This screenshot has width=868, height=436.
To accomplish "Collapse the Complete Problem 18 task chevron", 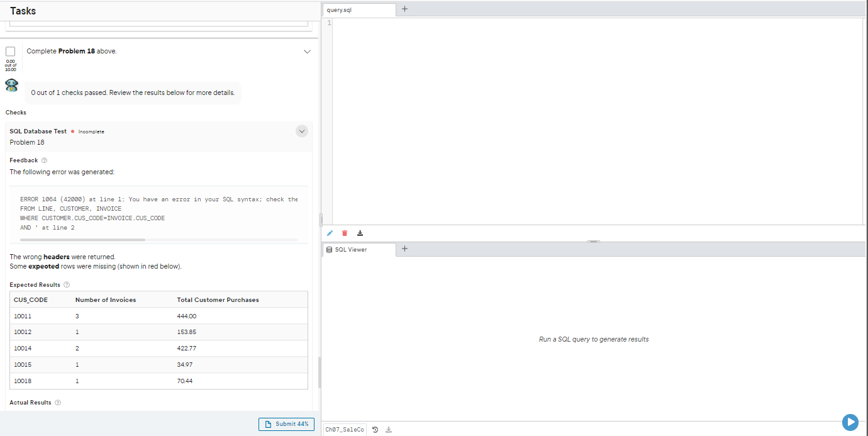I will [x=307, y=52].
